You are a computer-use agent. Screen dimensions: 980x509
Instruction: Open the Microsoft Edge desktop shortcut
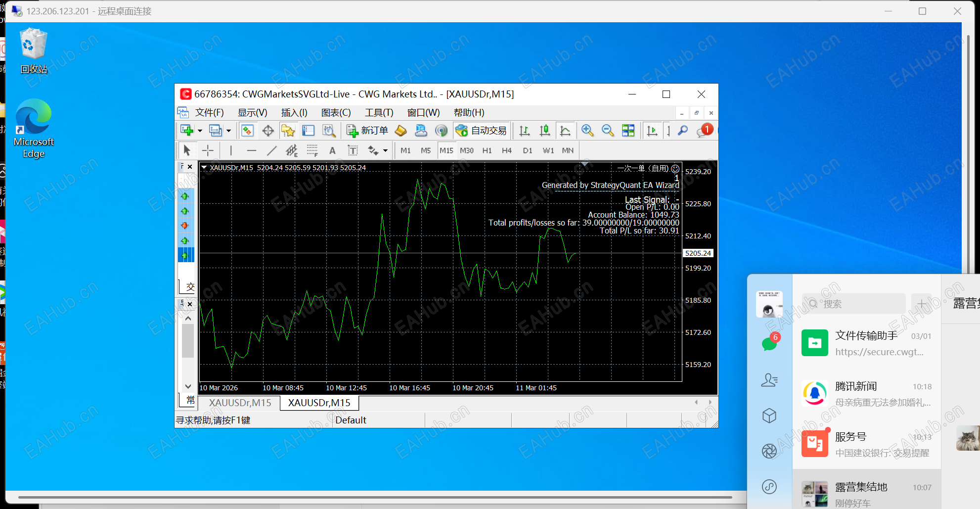click(34, 129)
